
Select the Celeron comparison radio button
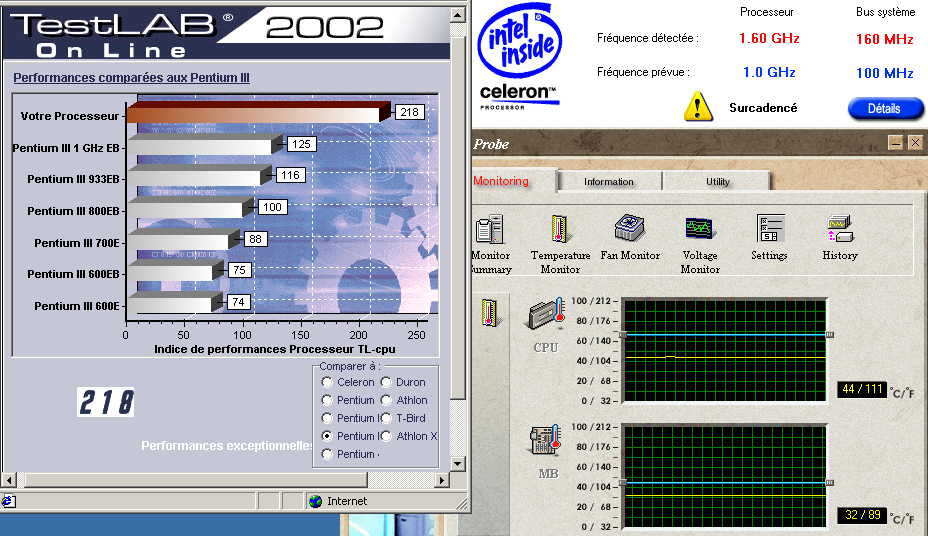pyautogui.click(x=327, y=382)
